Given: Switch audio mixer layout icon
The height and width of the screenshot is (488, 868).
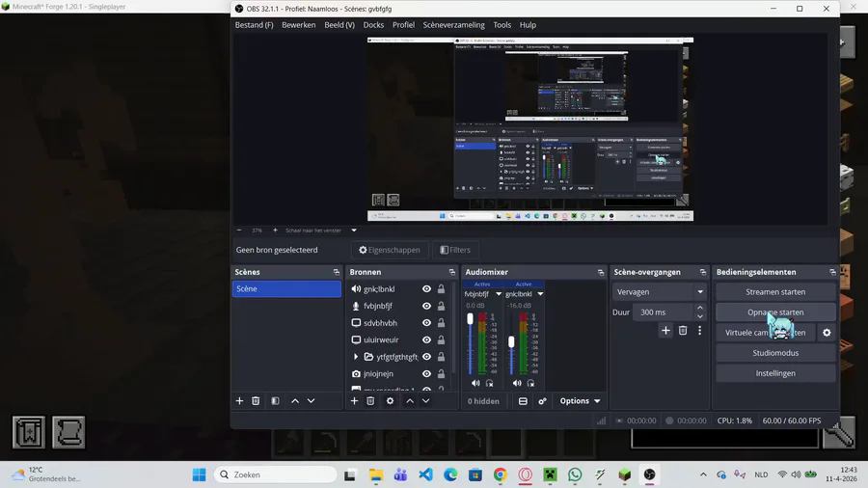Looking at the screenshot, I should tap(523, 401).
